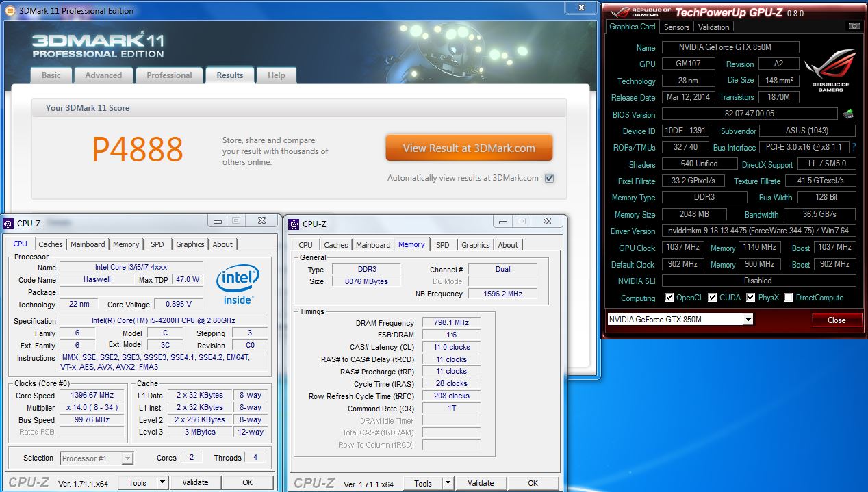Click the Code Name value Haswell
The width and height of the screenshot is (868, 492).
pos(96,279)
